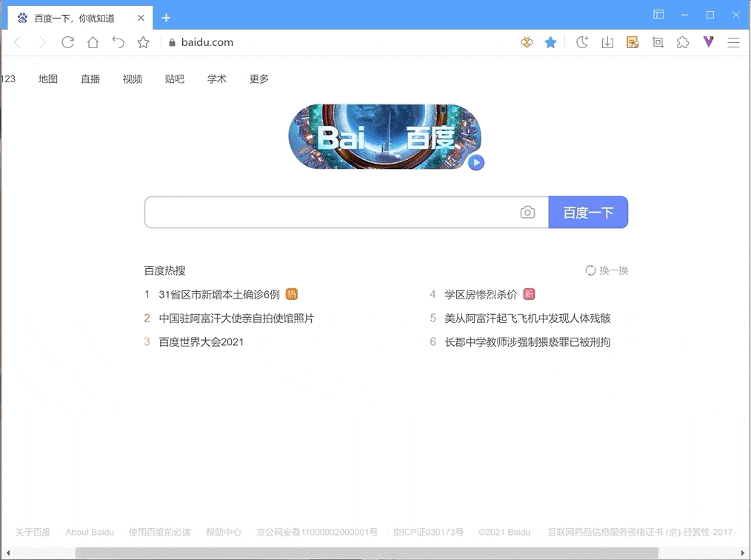Click the hollow star favorites icon
751x560 pixels.
coord(143,42)
